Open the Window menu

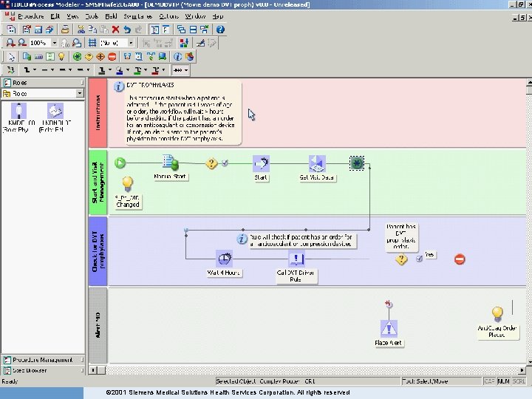click(195, 16)
